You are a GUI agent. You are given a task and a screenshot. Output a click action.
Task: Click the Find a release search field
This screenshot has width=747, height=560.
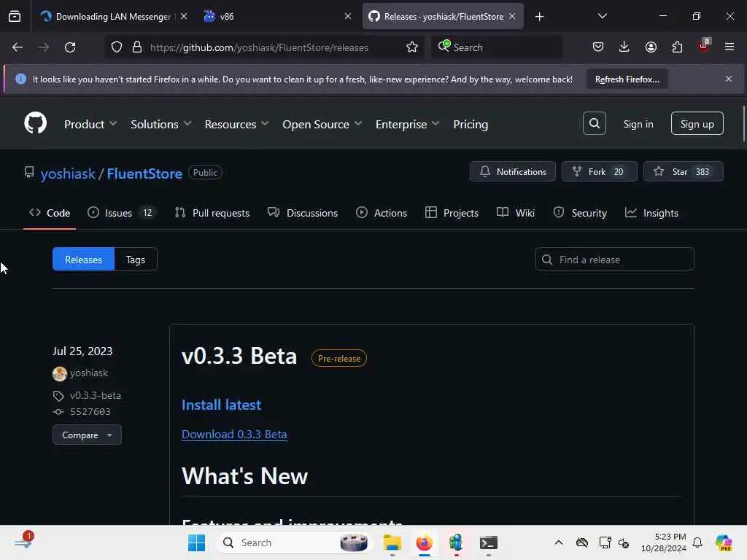614,259
